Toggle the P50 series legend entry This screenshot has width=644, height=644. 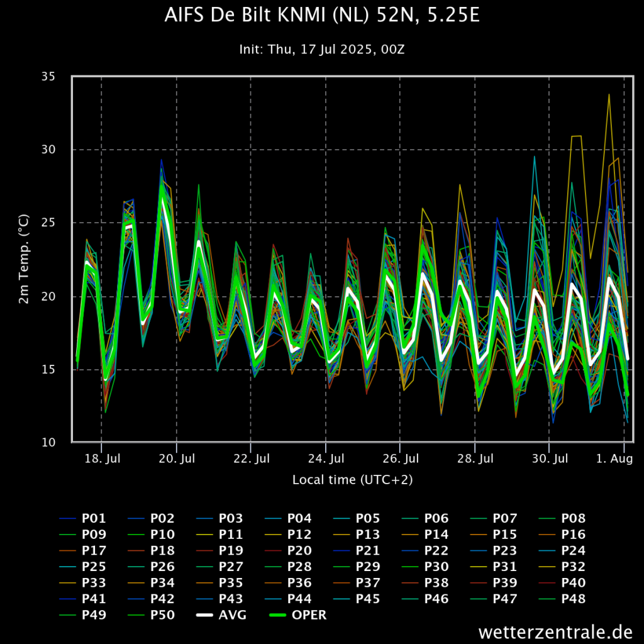tap(151, 615)
